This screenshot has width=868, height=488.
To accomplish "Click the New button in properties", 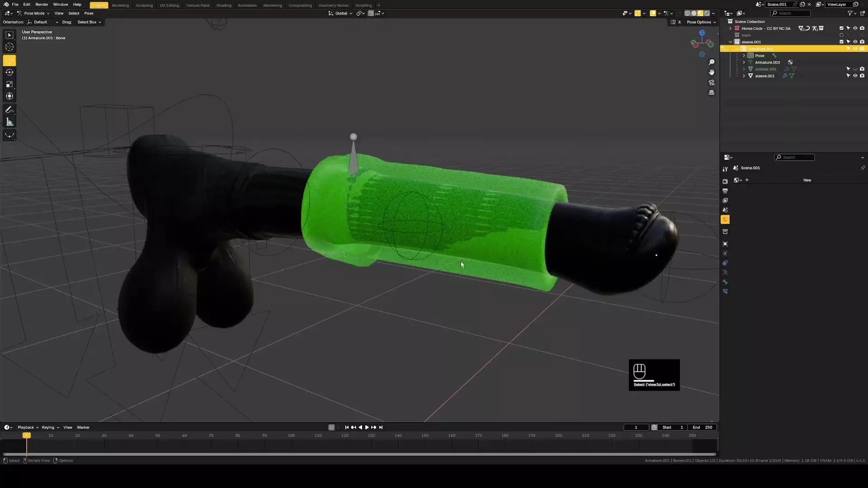I will 807,180.
